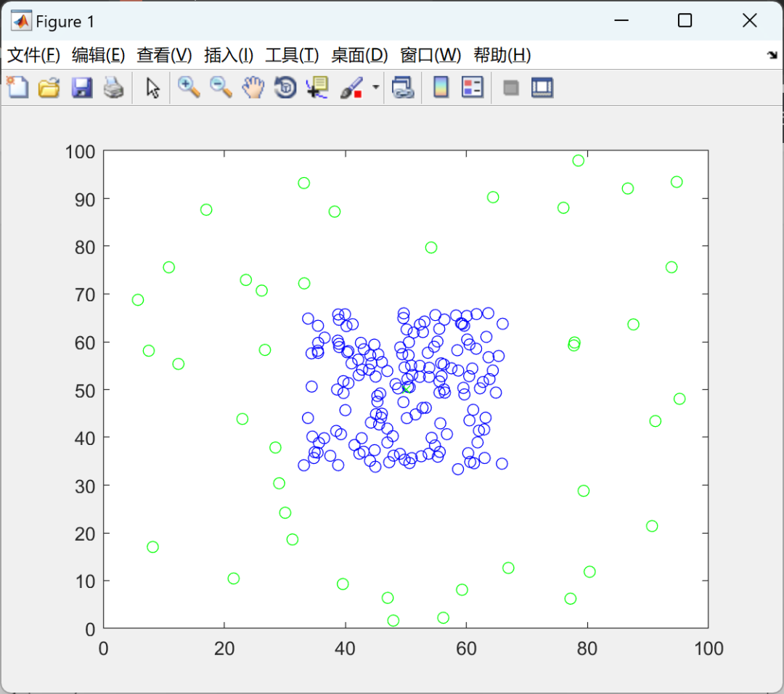Image resolution: width=784 pixels, height=694 pixels.
Task: Open the brush color dropdown arrow
Action: pos(375,88)
